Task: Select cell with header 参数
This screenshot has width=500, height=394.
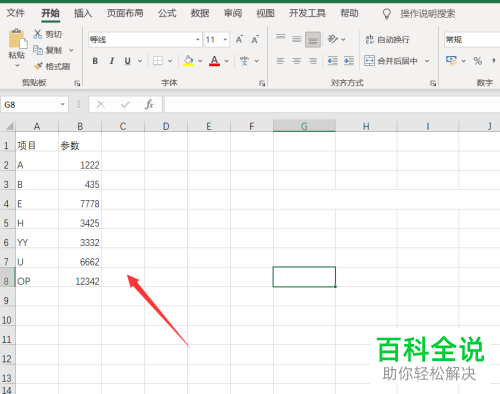Action: tap(80, 142)
